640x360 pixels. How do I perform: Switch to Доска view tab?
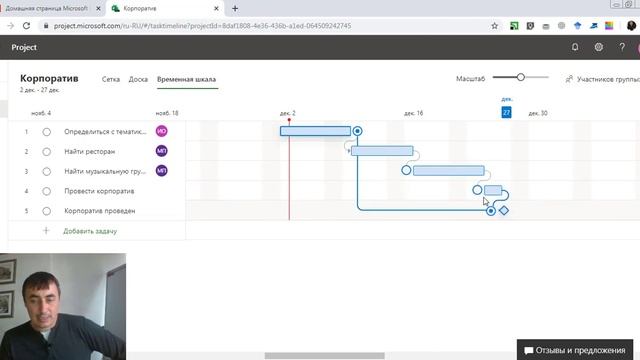pyautogui.click(x=138, y=79)
